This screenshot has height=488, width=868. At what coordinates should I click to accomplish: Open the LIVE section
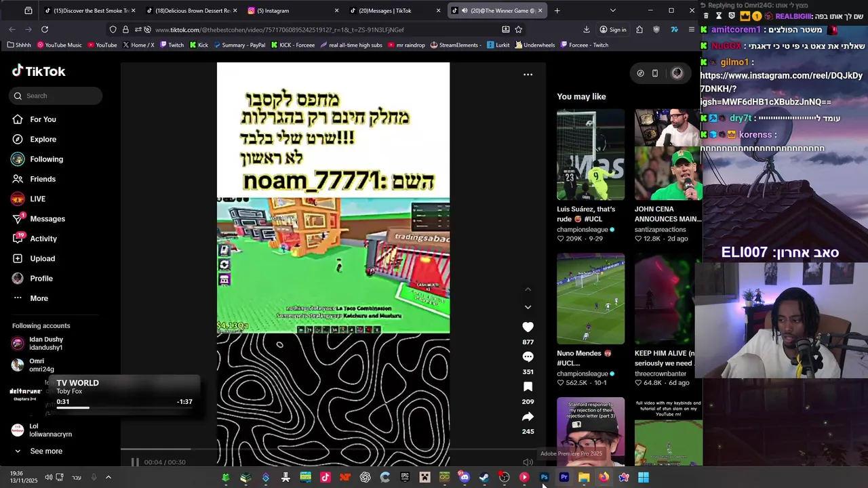coord(37,199)
